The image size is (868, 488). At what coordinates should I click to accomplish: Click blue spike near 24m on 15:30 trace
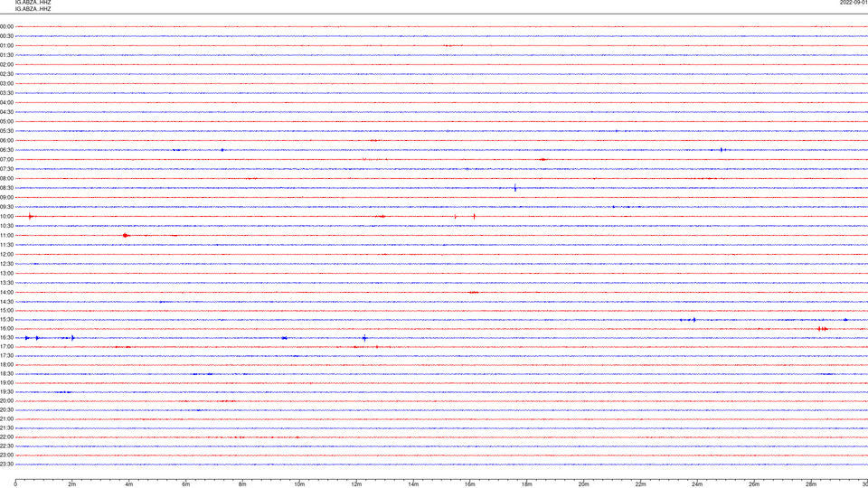693,320
